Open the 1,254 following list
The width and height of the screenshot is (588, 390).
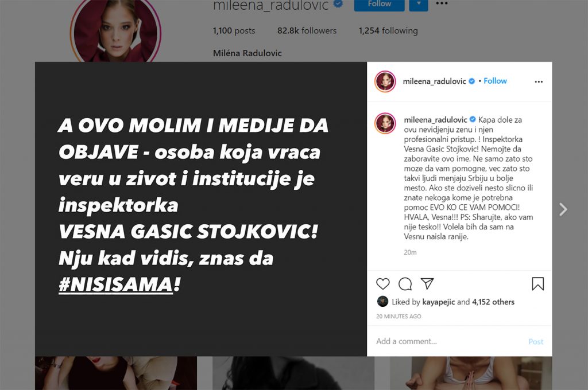point(388,31)
